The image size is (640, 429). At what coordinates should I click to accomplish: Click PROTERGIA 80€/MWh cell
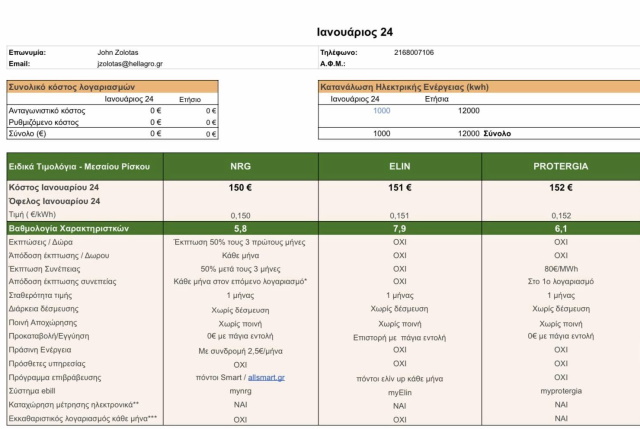pos(561,269)
